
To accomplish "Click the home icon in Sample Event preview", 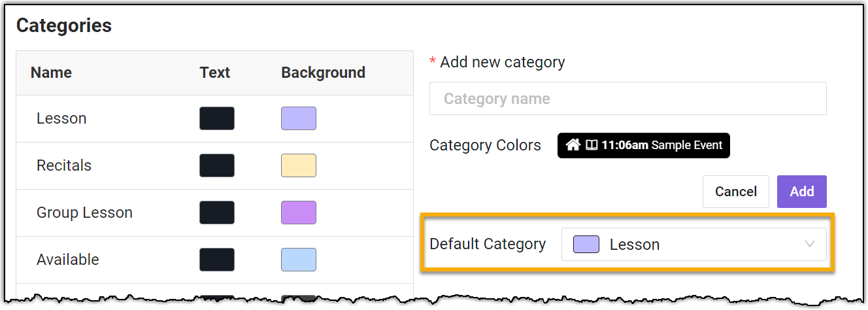I will [573, 145].
